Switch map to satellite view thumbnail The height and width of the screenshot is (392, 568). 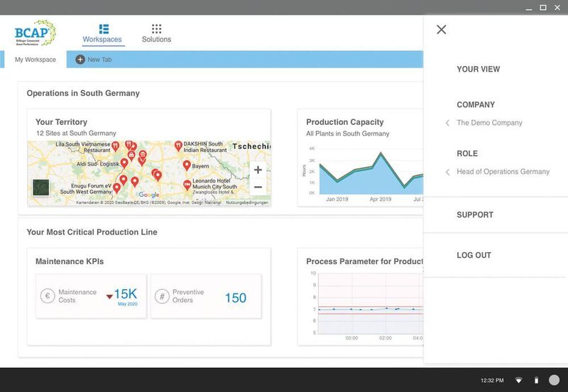pos(41,187)
